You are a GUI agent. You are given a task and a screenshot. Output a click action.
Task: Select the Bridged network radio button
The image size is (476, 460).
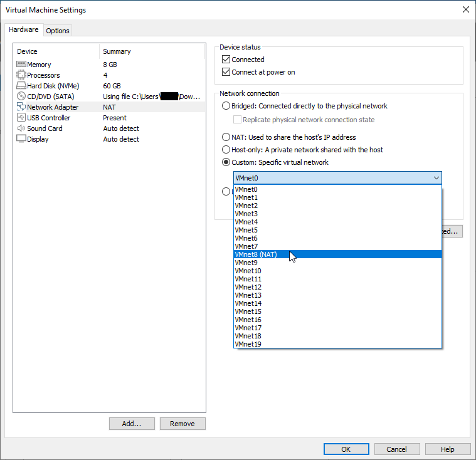(x=226, y=105)
